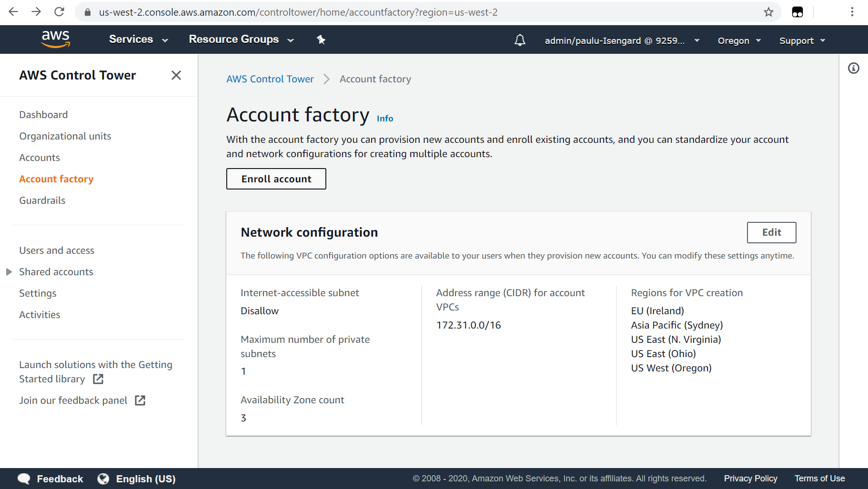This screenshot has height=489, width=868.
Task: Click the Availability Zone count label
Action: click(x=293, y=400)
